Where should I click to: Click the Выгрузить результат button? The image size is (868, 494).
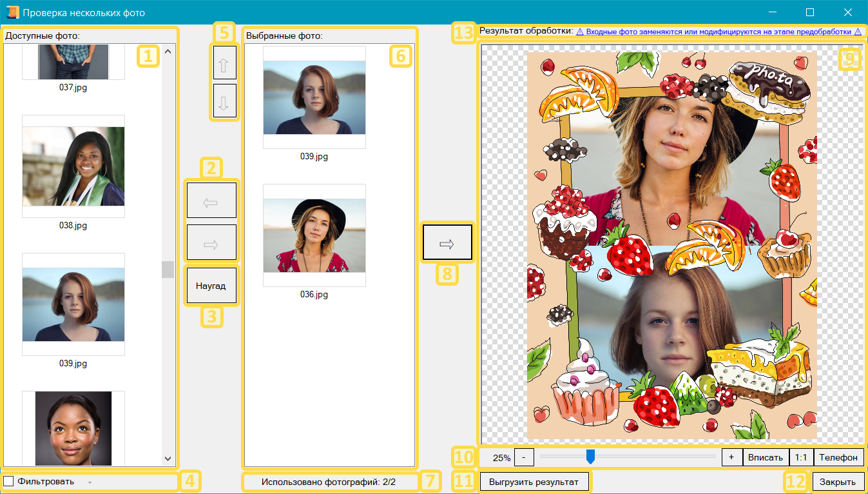coord(534,481)
